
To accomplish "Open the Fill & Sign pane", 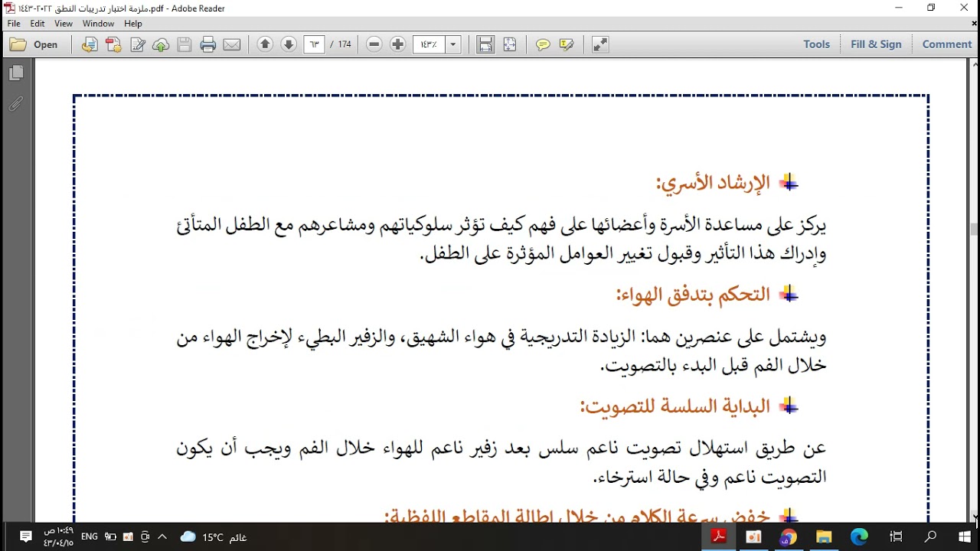I will [876, 44].
